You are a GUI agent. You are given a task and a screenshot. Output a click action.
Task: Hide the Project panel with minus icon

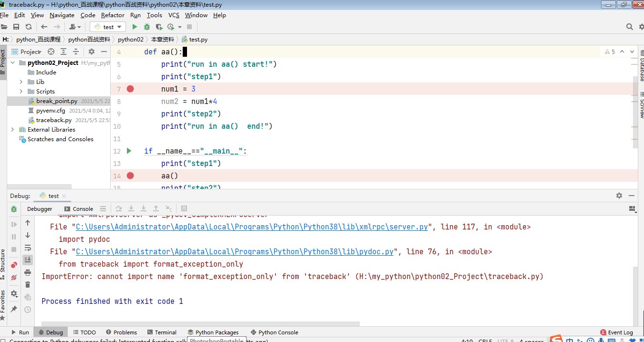coord(104,52)
